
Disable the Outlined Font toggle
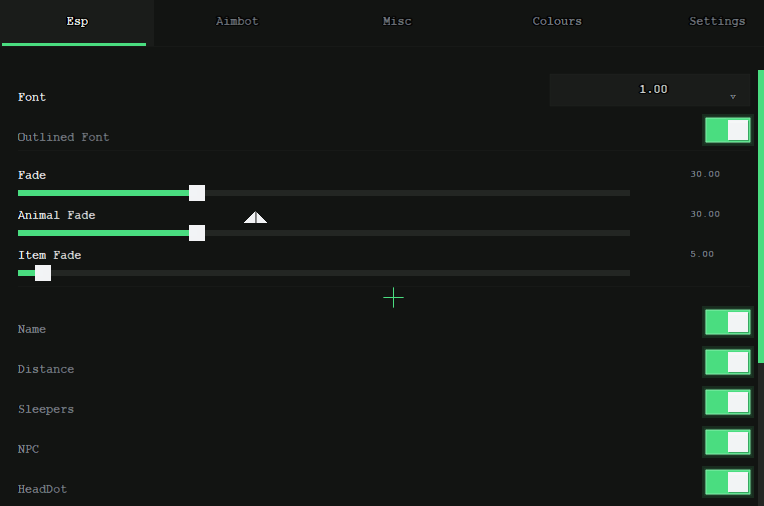pos(727,130)
